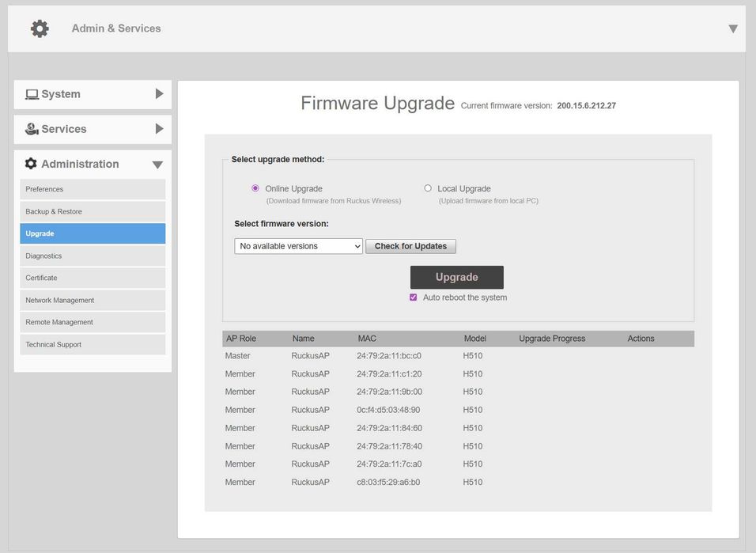Select MAC address 24:79:2a:11:bc:c0

tap(389, 356)
